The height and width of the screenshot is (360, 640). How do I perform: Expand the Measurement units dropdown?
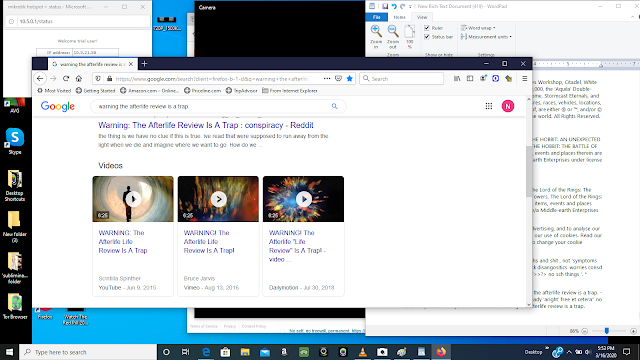click(x=486, y=37)
